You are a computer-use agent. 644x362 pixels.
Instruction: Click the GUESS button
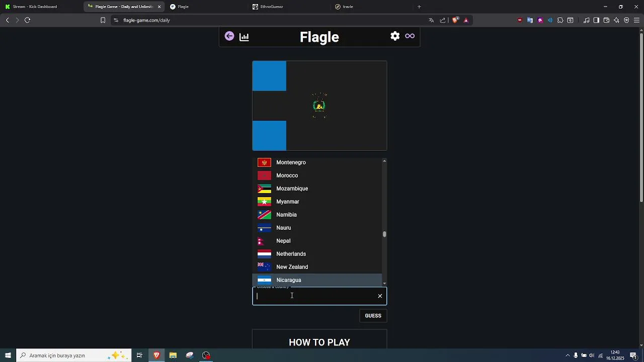coord(373,316)
